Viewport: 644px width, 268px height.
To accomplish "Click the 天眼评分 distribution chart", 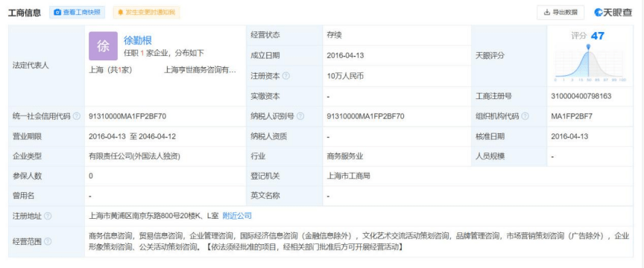I will [x=590, y=63].
